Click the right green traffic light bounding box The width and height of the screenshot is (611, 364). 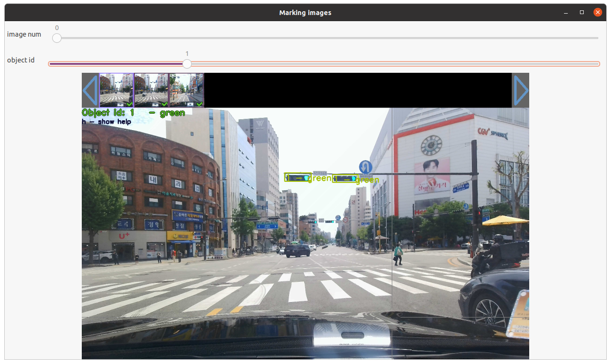[345, 178]
